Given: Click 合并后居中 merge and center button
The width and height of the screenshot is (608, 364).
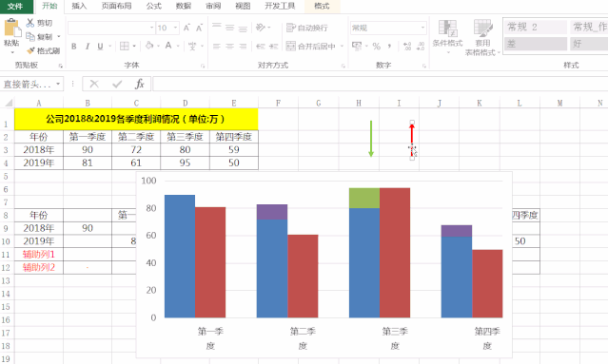Looking at the screenshot, I should coord(311,47).
